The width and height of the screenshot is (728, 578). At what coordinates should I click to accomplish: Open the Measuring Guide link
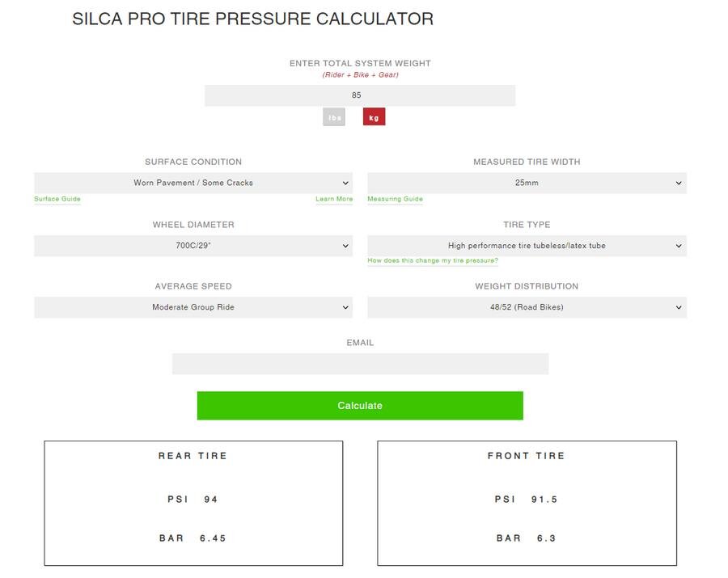[x=395, y=199]
